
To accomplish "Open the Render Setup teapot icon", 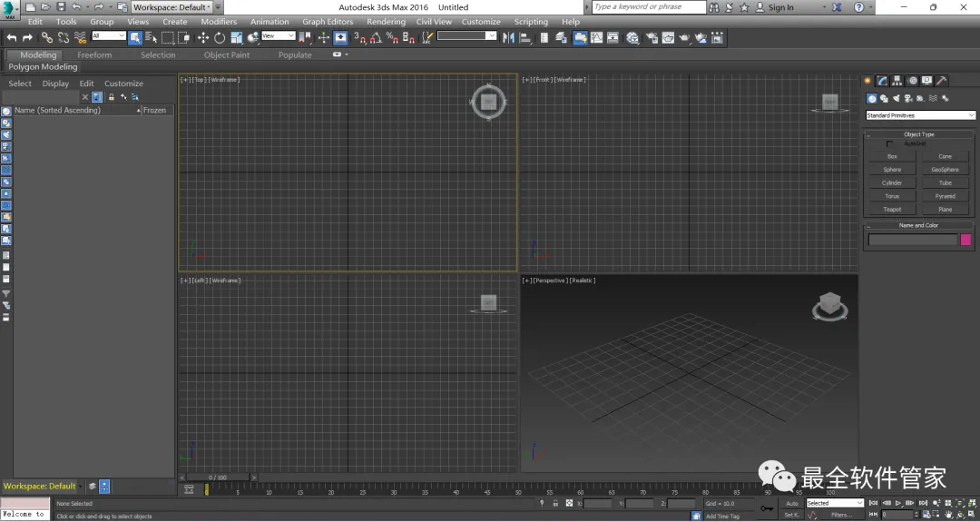I will tap(652, 38).
